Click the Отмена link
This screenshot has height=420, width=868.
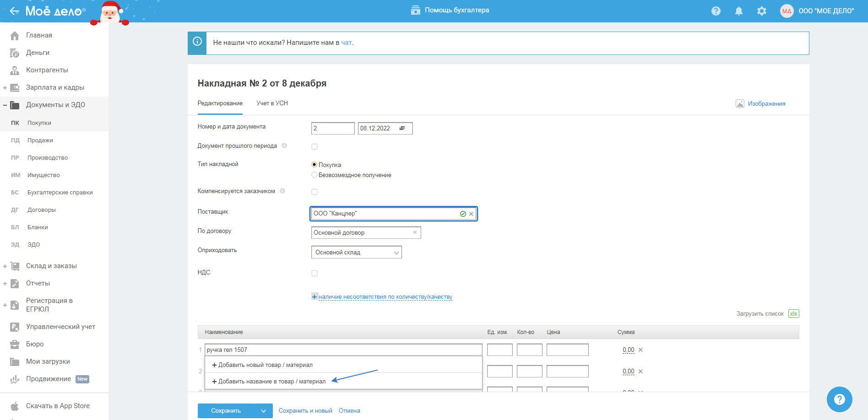(x=349, y=411)
